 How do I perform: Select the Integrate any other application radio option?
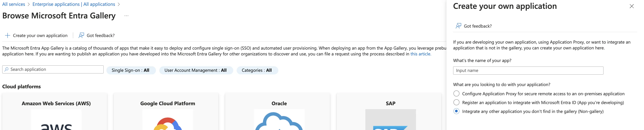point(456,111)
